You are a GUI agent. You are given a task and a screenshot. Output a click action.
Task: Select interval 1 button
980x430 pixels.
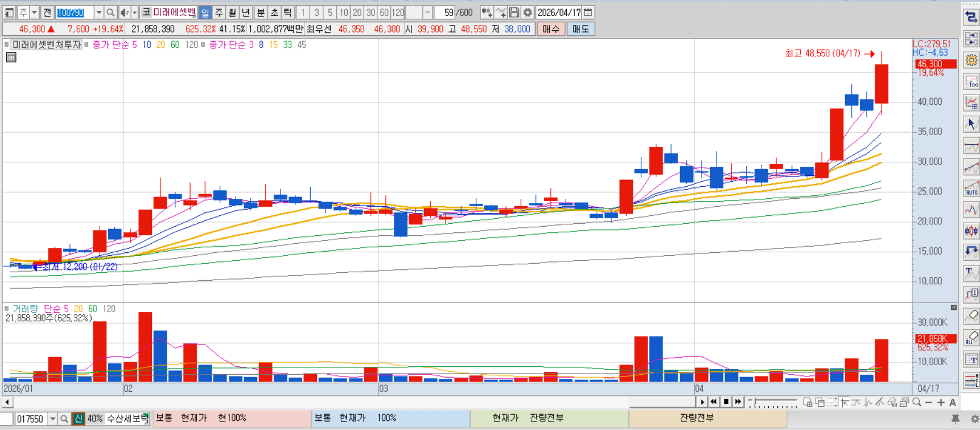pos(303,13)
